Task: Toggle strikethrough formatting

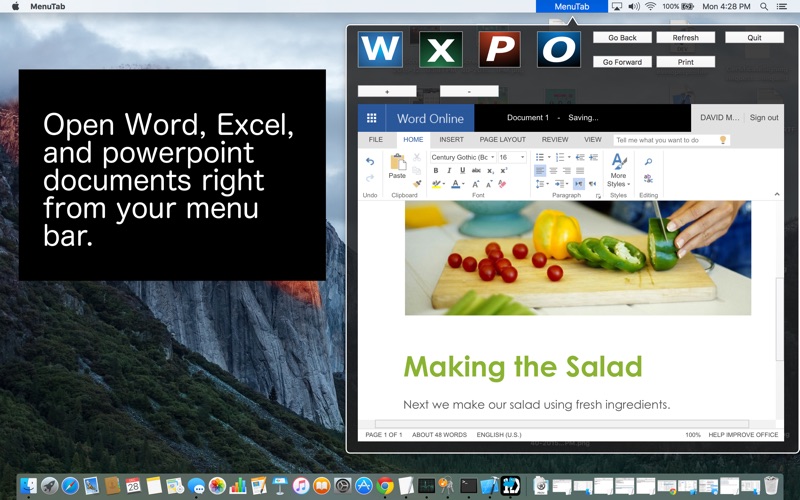Action: [x=476, y=170]
